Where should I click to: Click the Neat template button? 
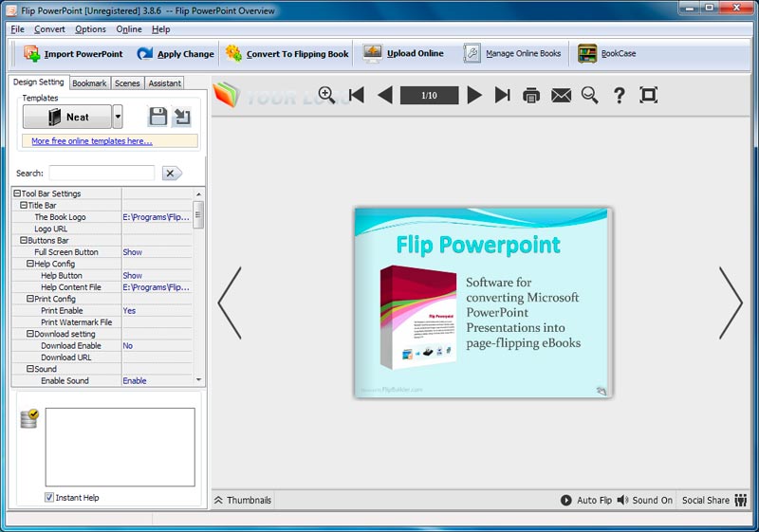(67, 117)
